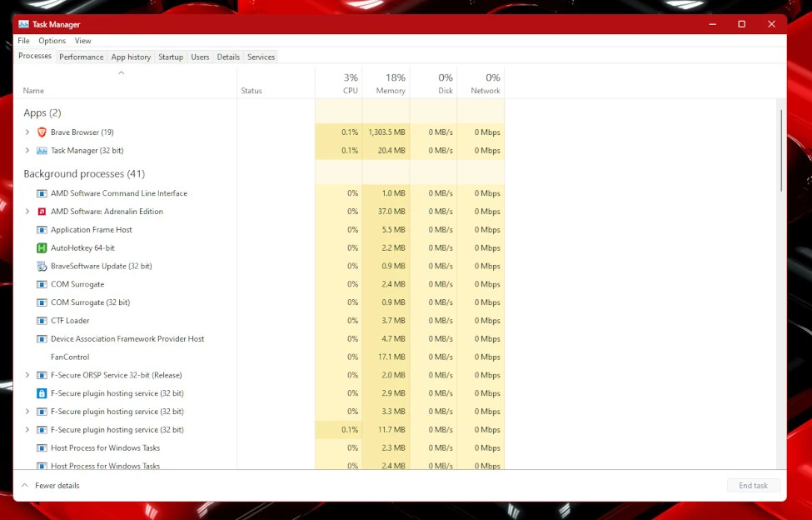Image resolution: width=812 pixels, height=520 pixels.
Task: Click the BraveSoftware Update process icon
Action: (42, 266)
